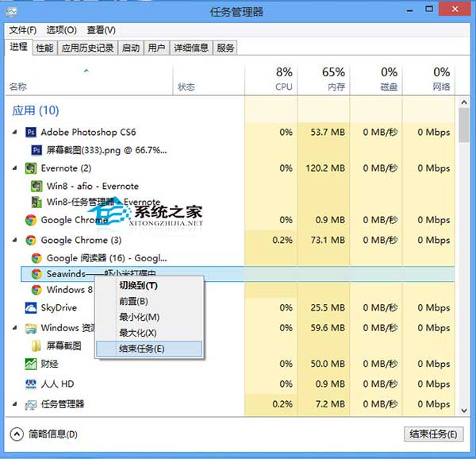
Task: Click the 结束任务(E) button at bottom right
Action: tap(433, 434)
